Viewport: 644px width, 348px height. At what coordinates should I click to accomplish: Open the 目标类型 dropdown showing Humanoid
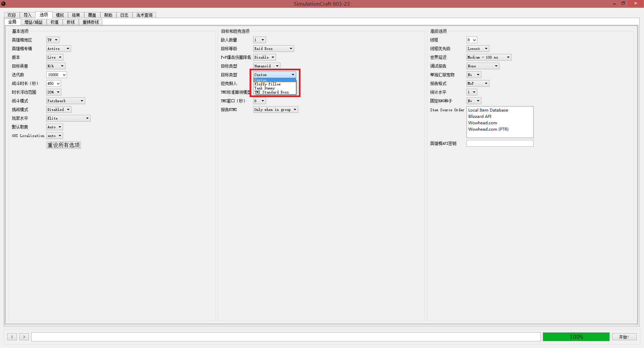point(267,66)
